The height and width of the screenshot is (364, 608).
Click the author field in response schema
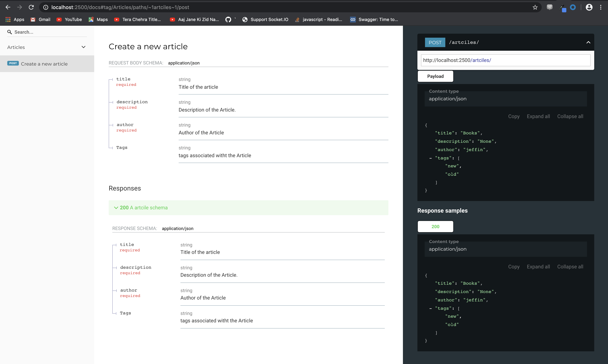pos(129,290)
